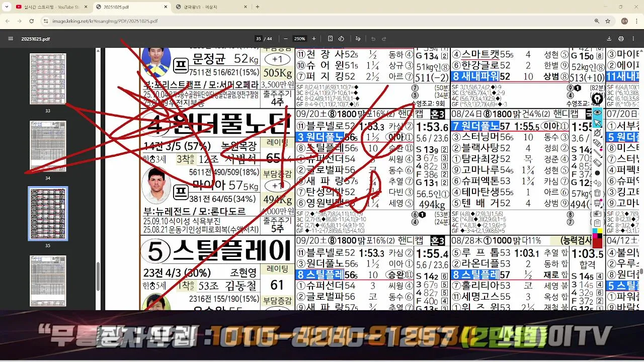Open the Chrome three-dot menu

tap(636, 21)
